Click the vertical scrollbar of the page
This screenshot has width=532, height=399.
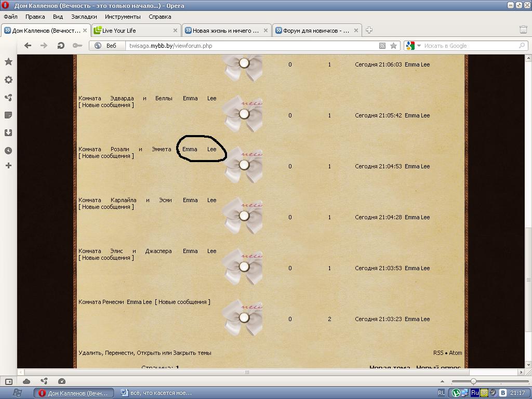[x=528, y=280]
